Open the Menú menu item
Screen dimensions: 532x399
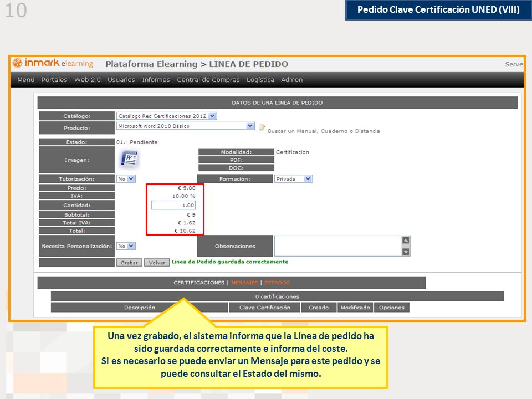point(26,80)
